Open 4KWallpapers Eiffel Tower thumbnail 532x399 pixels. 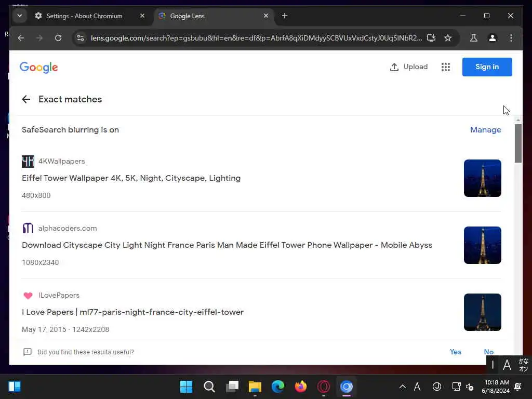[482, 178]
